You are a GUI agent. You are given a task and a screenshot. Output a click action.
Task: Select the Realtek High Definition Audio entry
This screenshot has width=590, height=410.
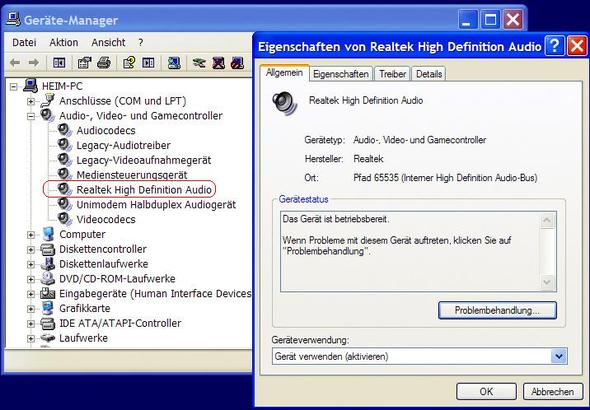point(144,190)
